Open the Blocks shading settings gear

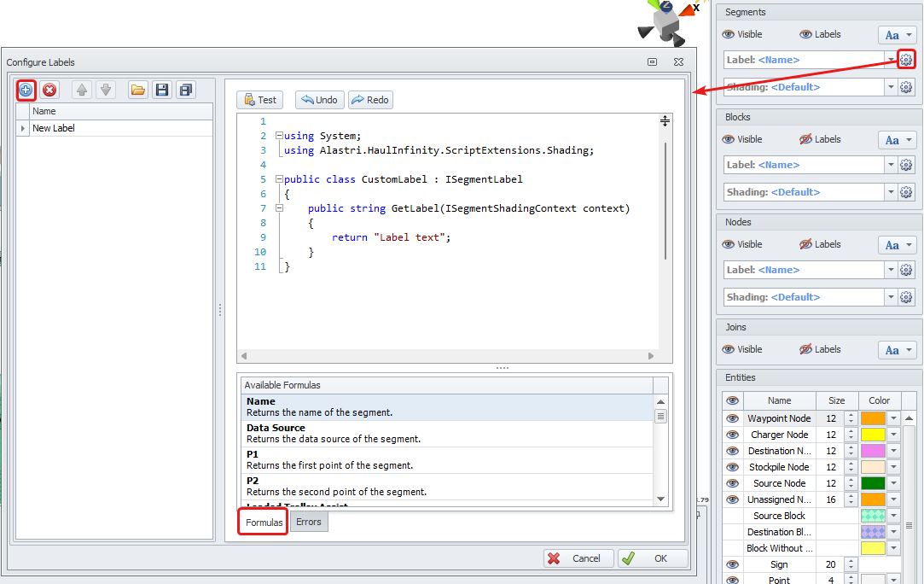[x=906, y=192]
